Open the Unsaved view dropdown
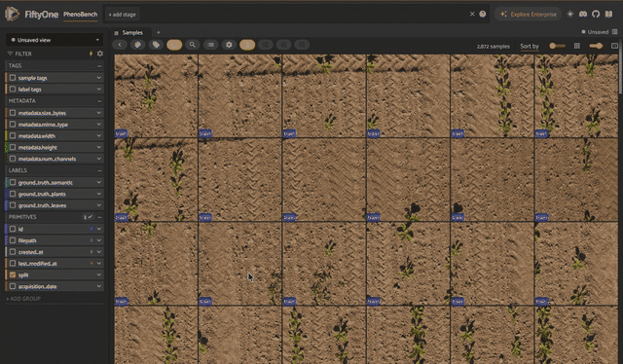The image size is (623, 364). click(x=55, y=40)
